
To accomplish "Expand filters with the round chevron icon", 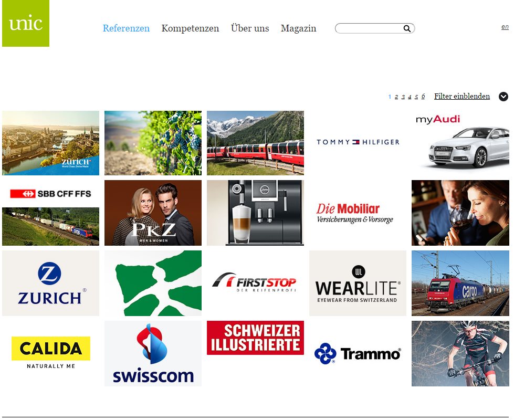I will click(x=503, y=97).
